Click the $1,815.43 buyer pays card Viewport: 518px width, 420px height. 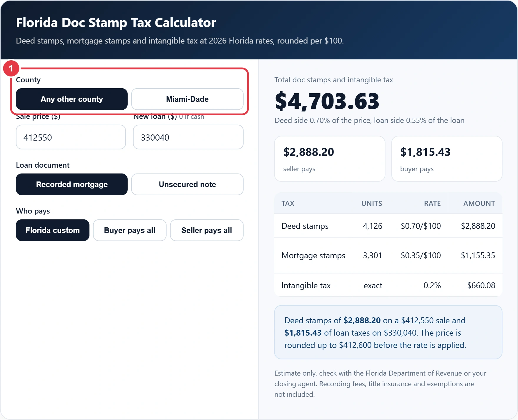(x=447, y=159)
